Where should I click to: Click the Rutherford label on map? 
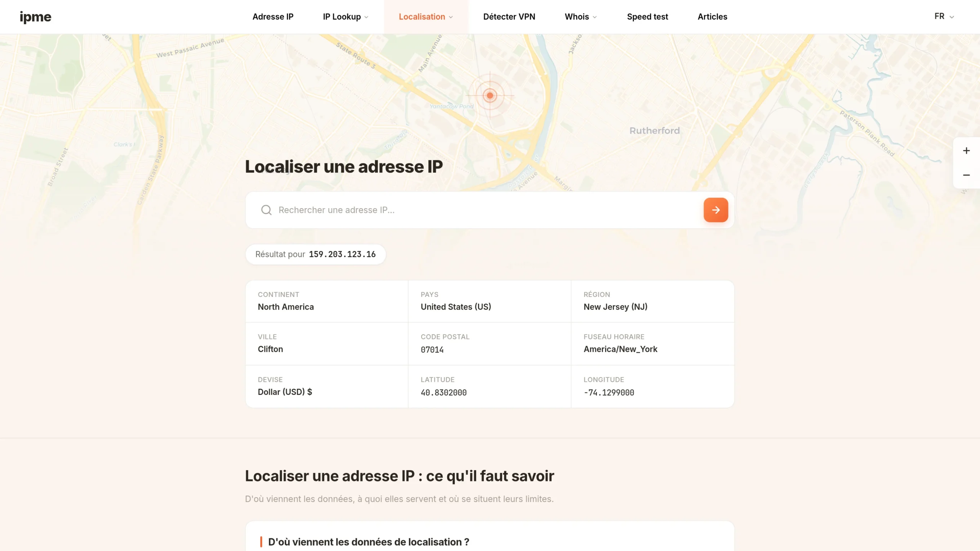tap(655, 131)
